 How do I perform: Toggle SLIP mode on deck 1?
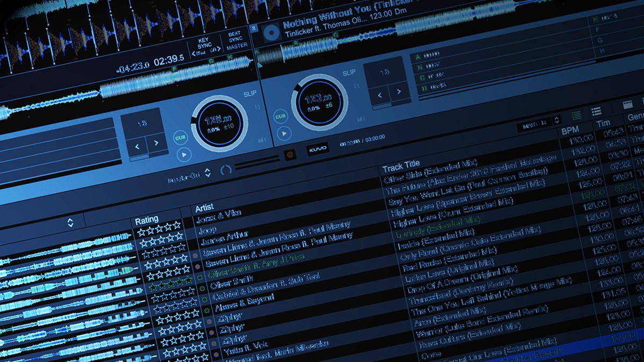250,94
